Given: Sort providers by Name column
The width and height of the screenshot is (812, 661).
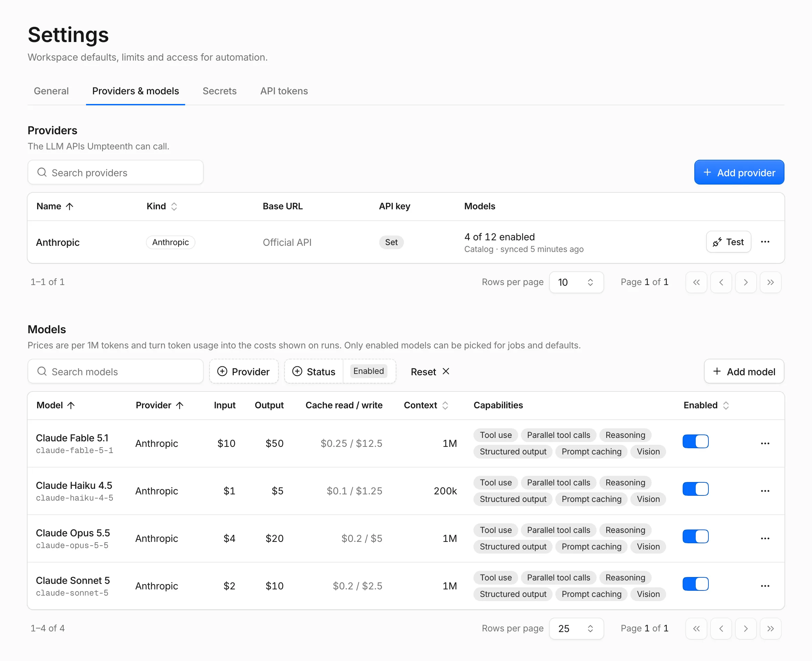Looking at the screenshot, I should 55,206.
